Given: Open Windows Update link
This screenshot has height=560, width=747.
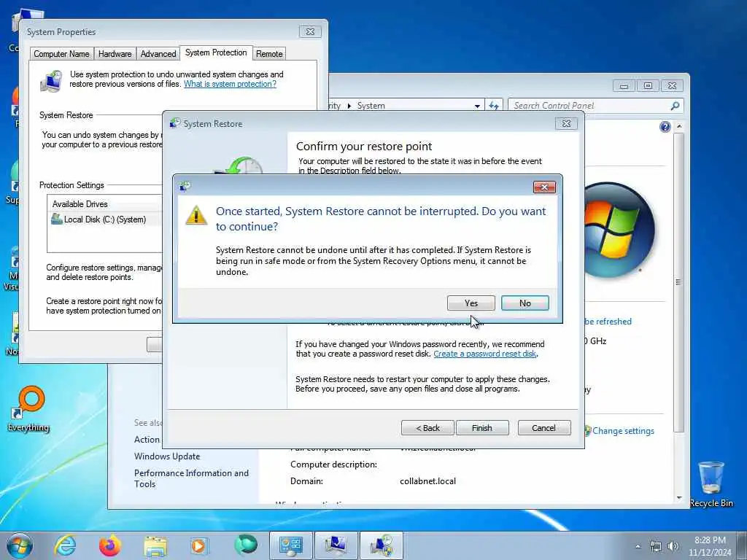Looking at the screenshot, I should [167, 456].
